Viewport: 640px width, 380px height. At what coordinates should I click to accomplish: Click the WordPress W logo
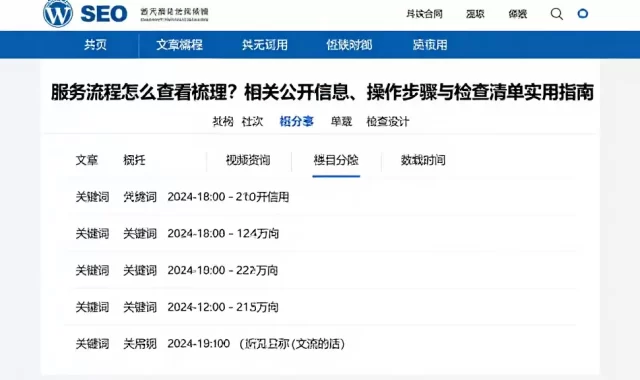coord(58,13)
